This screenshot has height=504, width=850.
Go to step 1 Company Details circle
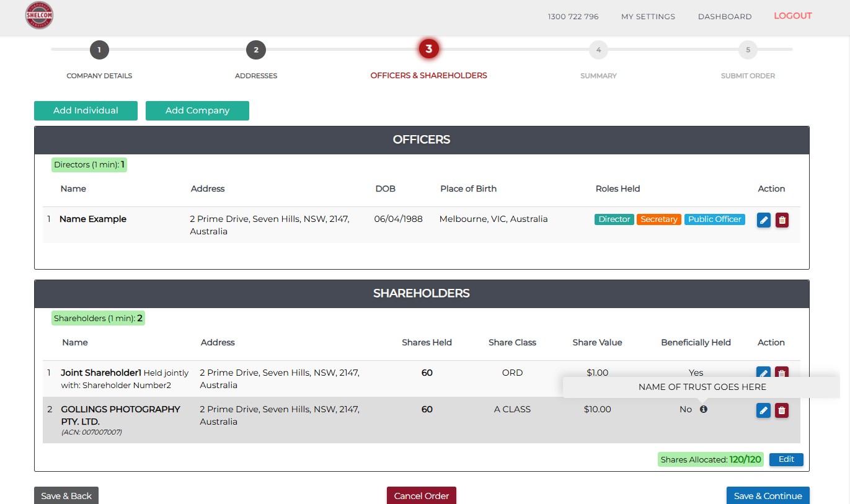tap(99, 50)
